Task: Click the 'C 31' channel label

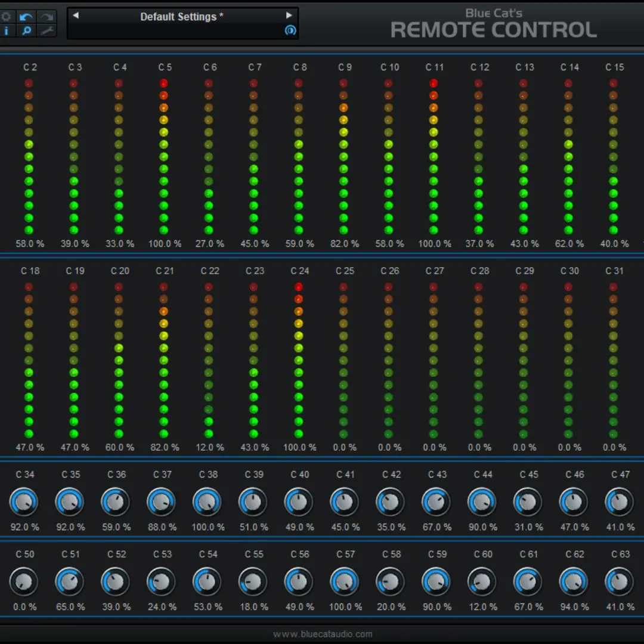Action: coord(614,271)
